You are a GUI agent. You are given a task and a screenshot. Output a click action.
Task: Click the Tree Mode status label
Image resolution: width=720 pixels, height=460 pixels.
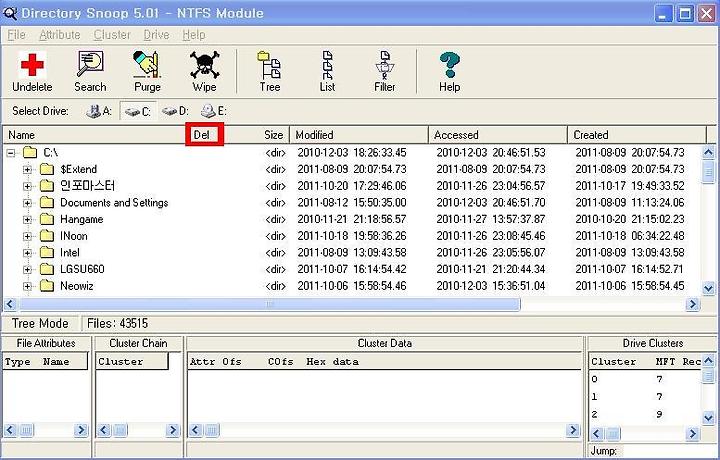[40, 324]
